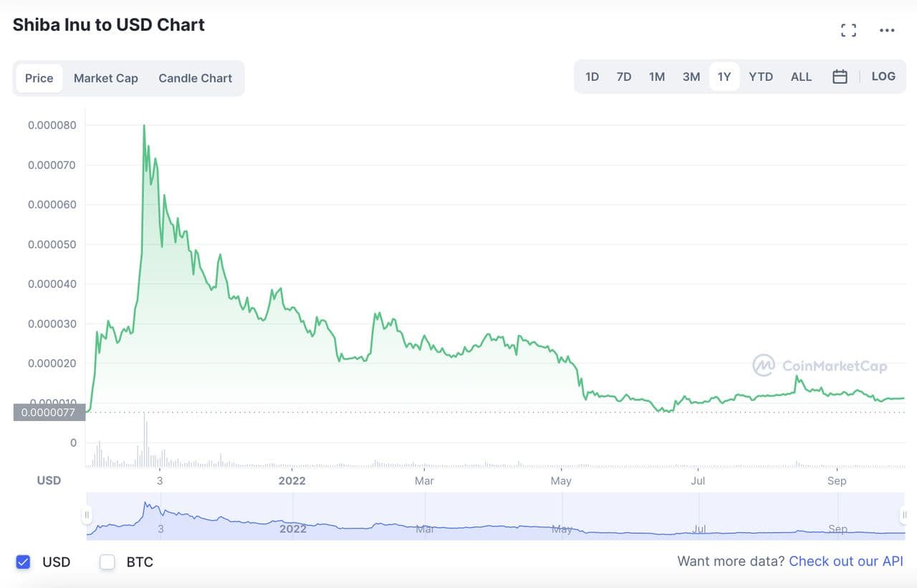
Task: Click the CoinMarketCap watermark logo
Action: pos(820,366)
